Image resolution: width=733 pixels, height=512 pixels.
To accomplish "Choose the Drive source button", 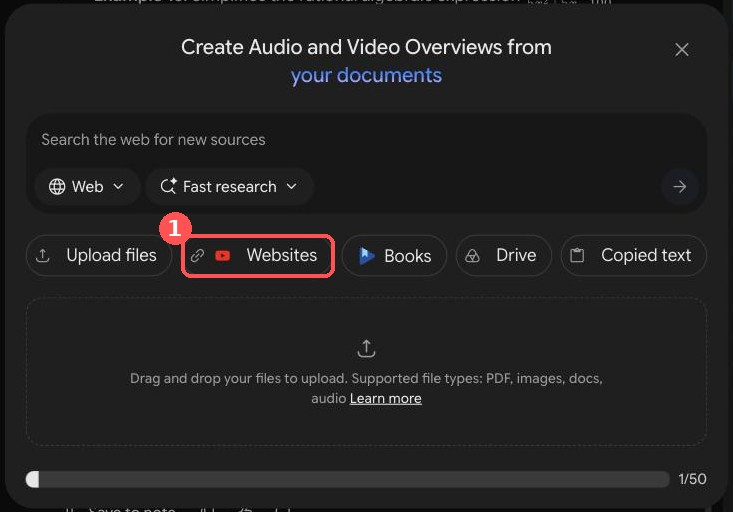I will (503, 255).
